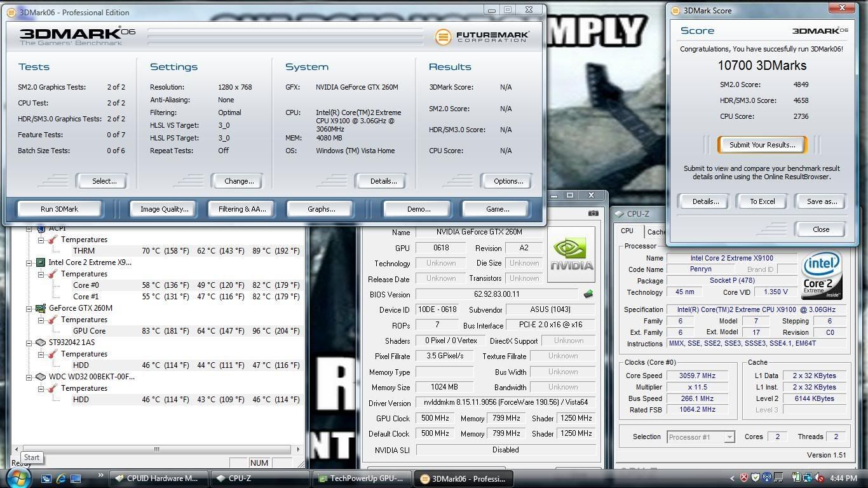Image resolution: width=868 pixels, height=488 pixels.
Task: Launch Internet Explorer from quick launch
Action: pyautogui.click(x=61, y=478)
